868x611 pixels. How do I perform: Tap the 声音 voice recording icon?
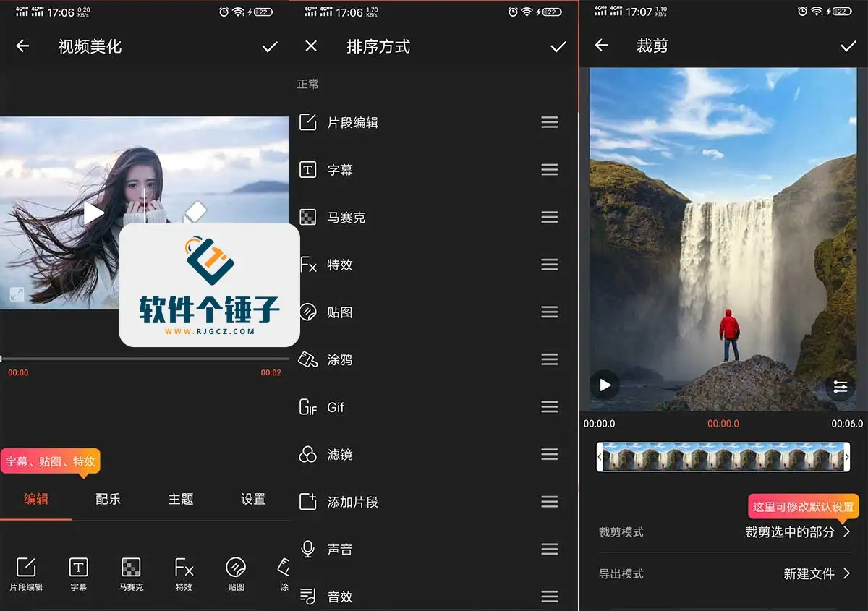[339, 549]
